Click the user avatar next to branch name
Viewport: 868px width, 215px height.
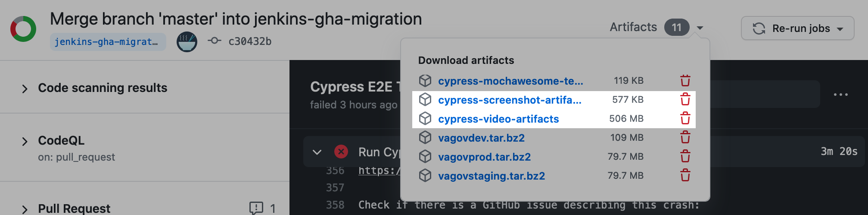point(187,42)
